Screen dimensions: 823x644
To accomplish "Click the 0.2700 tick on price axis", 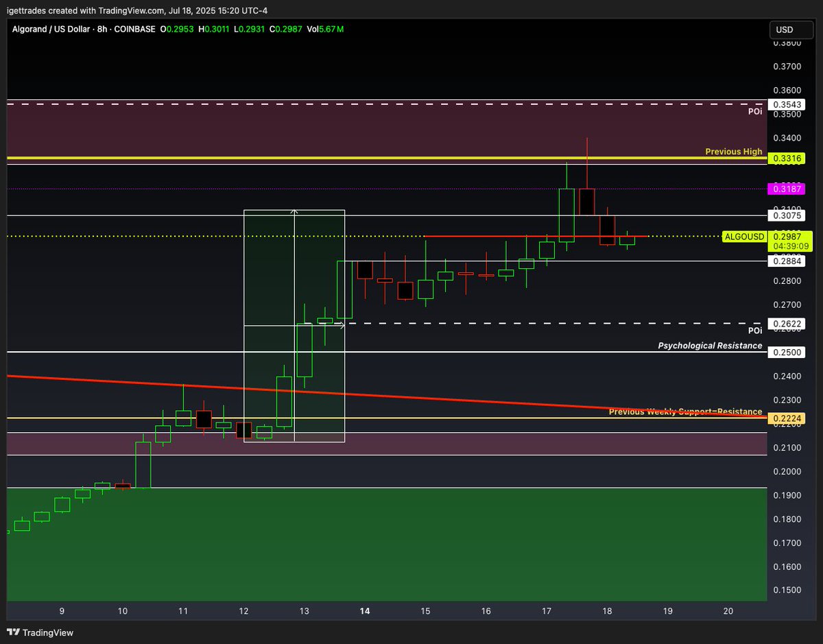I will pos(787,305).
